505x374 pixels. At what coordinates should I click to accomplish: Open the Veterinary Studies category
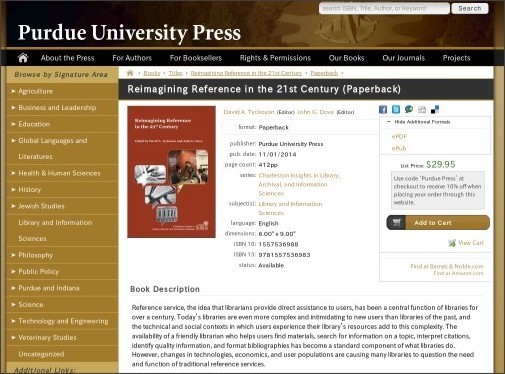47,337
